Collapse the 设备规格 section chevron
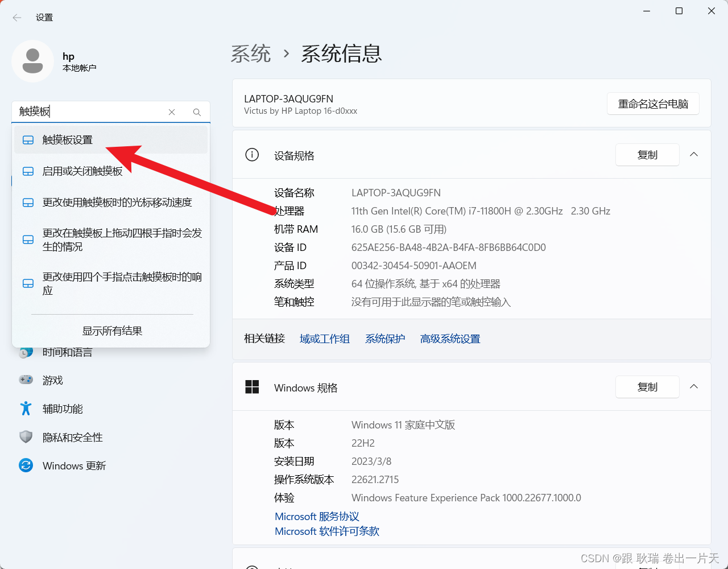The height and width of the screenshot is (569, 728). 694,155
